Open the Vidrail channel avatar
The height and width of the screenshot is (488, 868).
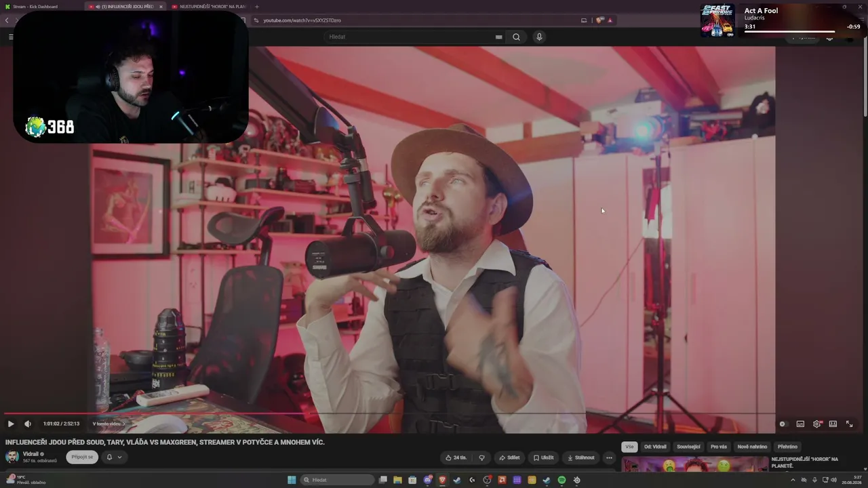coord(12,456)
